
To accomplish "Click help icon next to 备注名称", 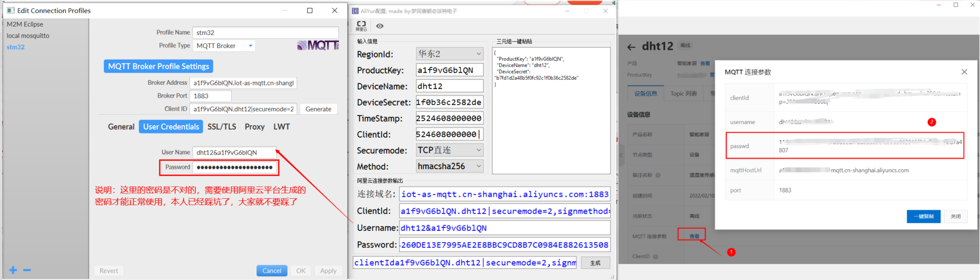I will pyautogui.click(x=658, y=175).
